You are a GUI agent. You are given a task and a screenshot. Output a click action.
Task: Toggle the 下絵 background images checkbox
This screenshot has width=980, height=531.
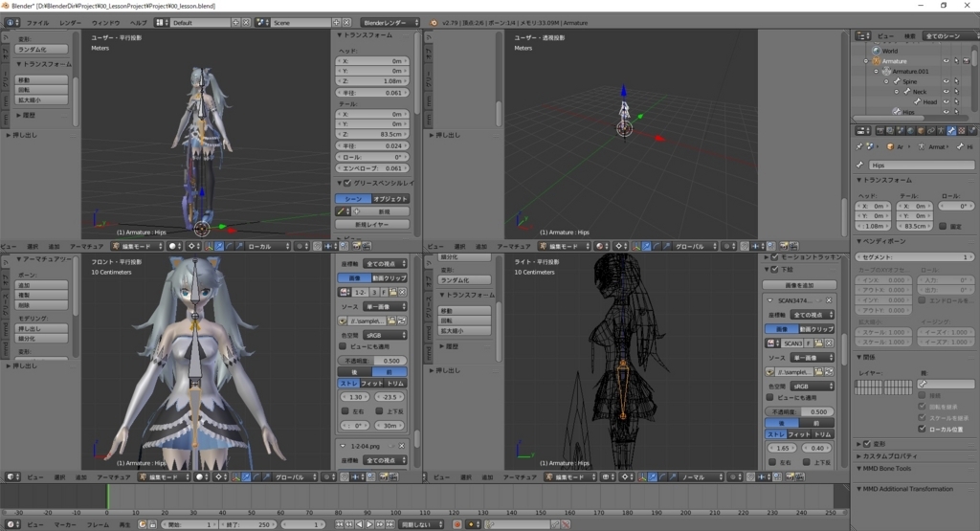pos(774,269)
